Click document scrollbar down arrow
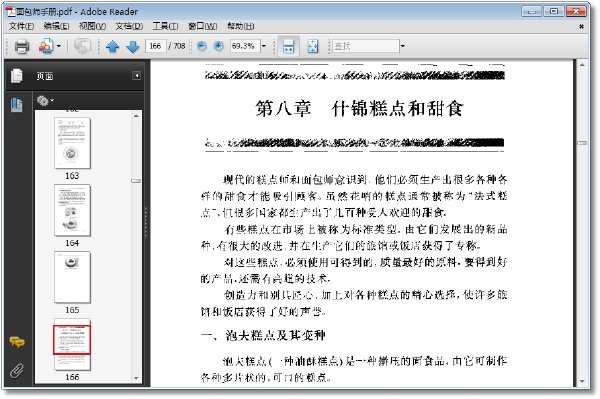 (x=582, y=381)
